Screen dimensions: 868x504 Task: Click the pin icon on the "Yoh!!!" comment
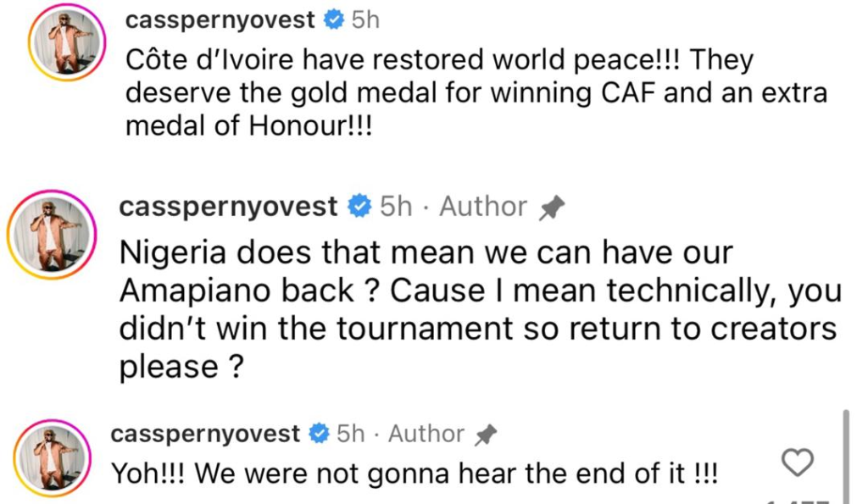coord(485,435)
